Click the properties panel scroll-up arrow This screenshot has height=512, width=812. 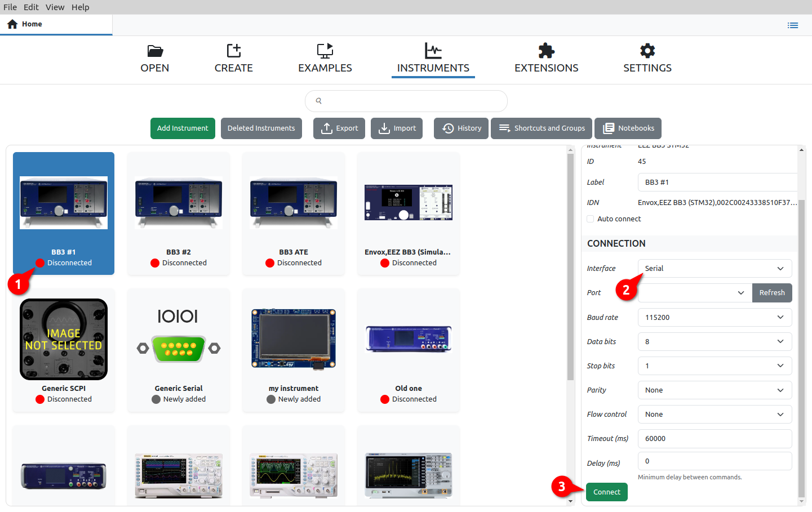[x=801, y=150]
